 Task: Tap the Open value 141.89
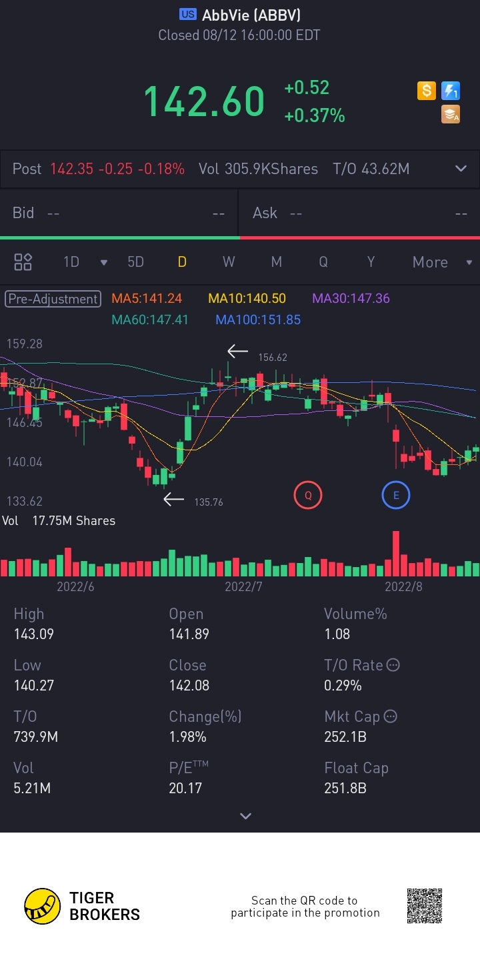[x=189, y=634]
